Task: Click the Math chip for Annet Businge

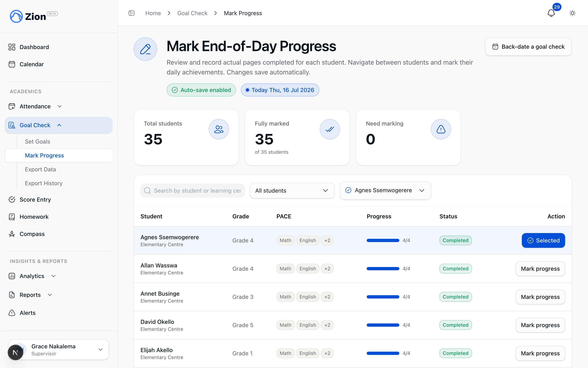Action: (285, 297)
